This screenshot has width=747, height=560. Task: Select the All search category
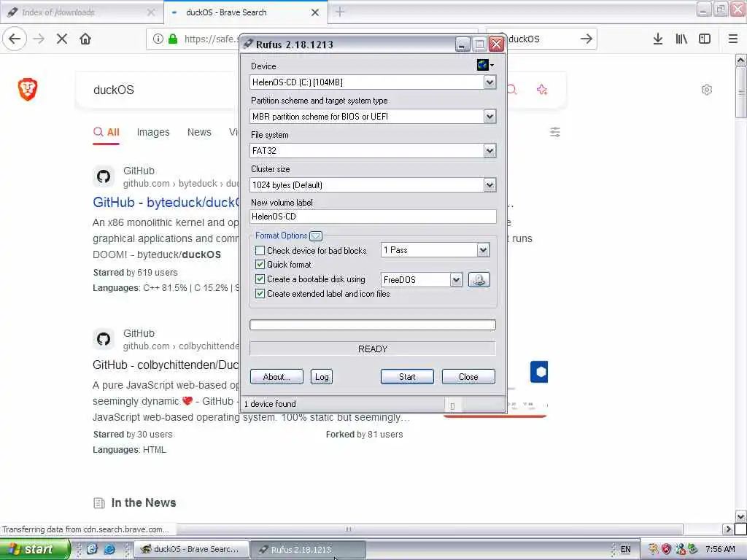click(x=107, y=133)
